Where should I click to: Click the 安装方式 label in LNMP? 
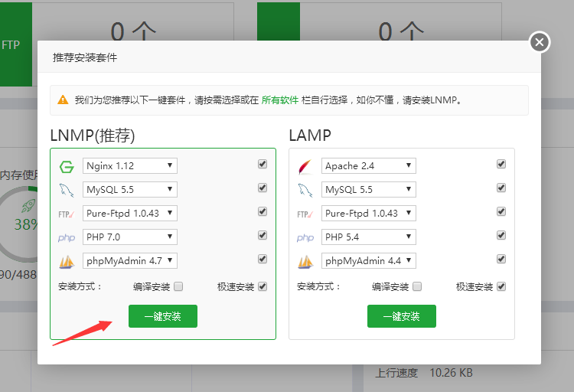80,286
